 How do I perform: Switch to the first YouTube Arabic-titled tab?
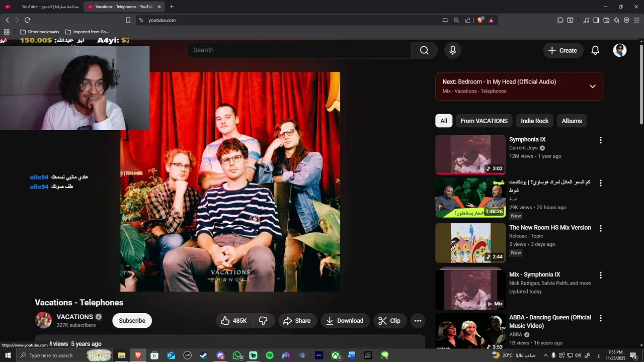42,7
